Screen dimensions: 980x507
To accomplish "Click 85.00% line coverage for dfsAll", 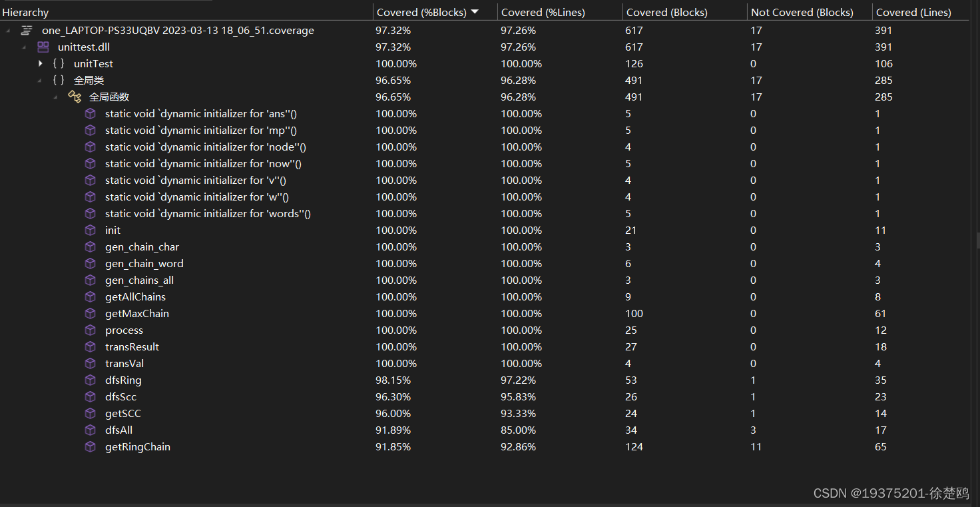I will point(518,430).
